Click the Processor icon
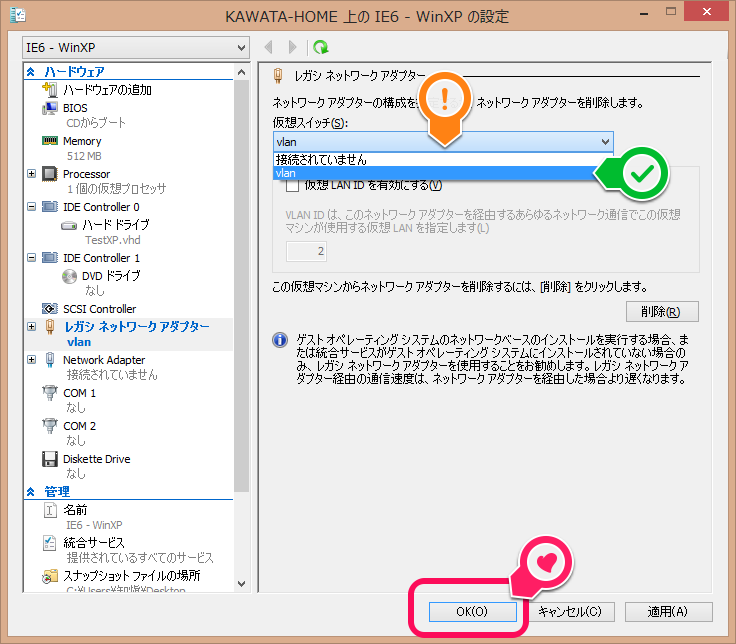Image resolution: width=736 pixels, height=644 pixels. point(50,174)
